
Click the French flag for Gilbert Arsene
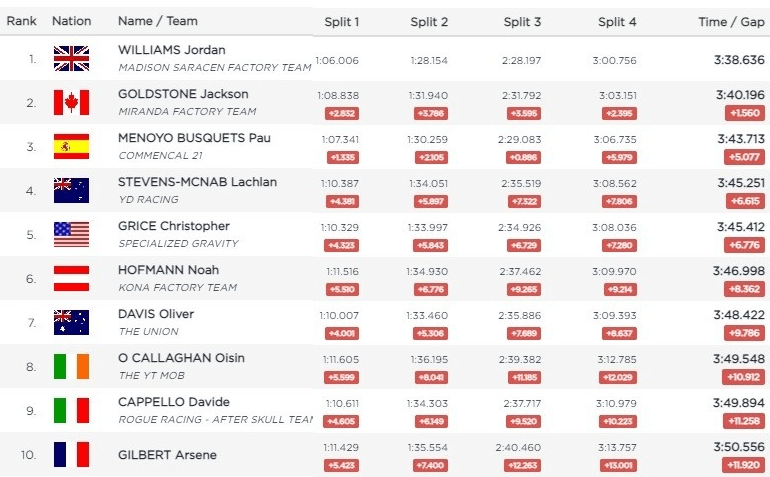coord(71,455)
